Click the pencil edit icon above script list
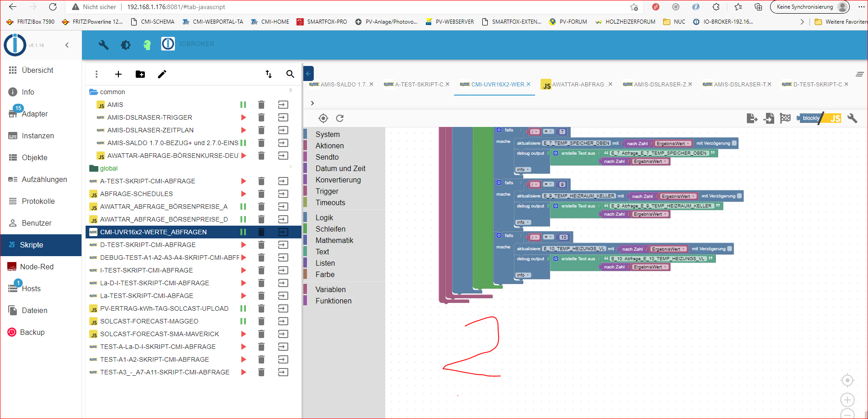 pyautogui.click(x=162, y=74)
